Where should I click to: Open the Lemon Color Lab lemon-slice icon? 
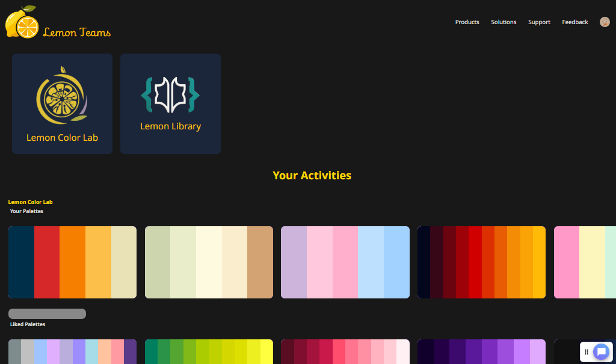(x=62, y=94)
